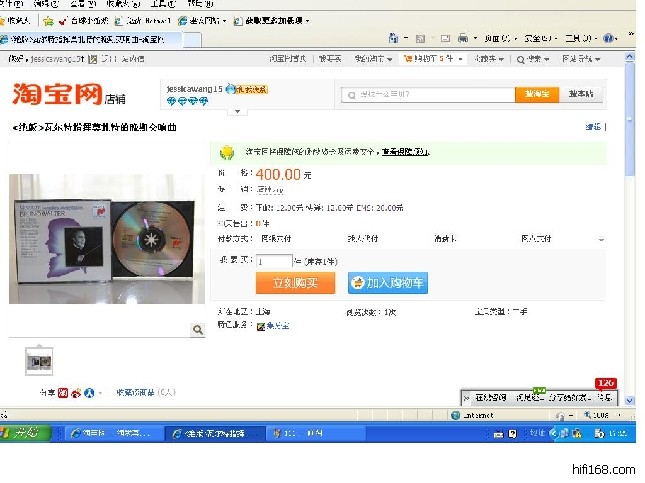Viewport: 645px width, 483px height.
Task: Open the search dropdown in top navigation
Action: pyautogui.click(x=532, y=59)
